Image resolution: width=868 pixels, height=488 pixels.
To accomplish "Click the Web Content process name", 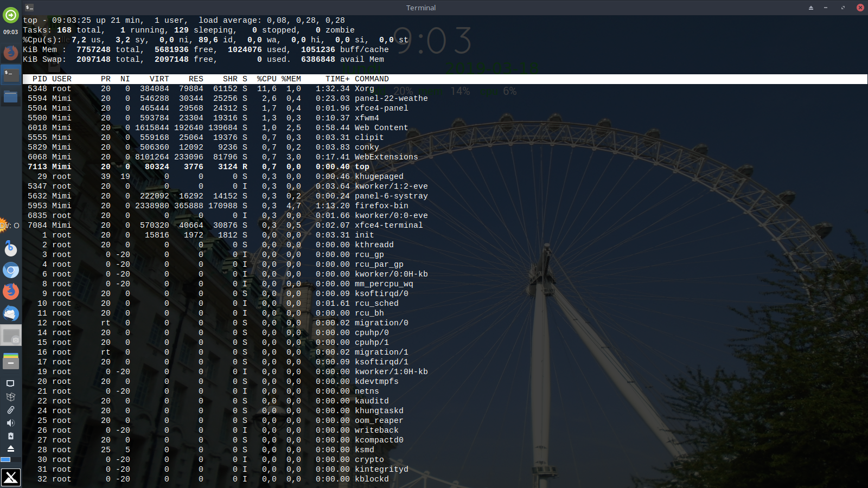I will (x=381, y=128).
